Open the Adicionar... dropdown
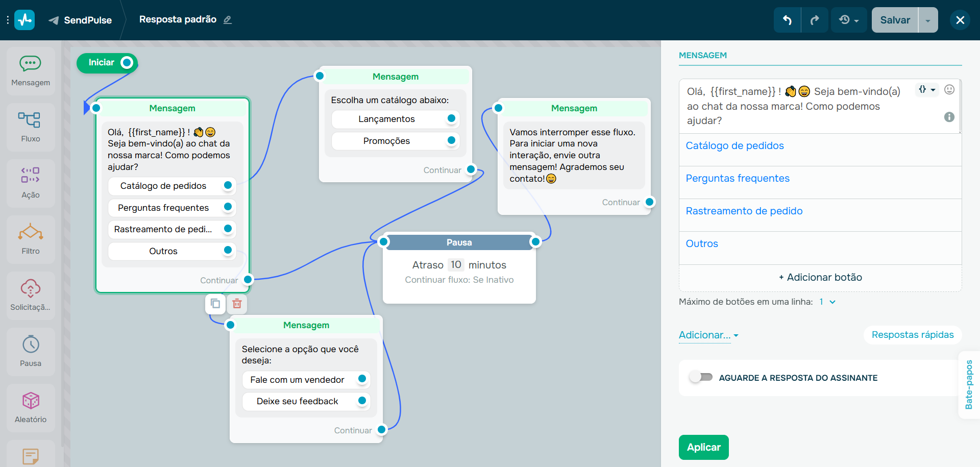Viewport: 980px width, 467px height. tap(708, 335)
